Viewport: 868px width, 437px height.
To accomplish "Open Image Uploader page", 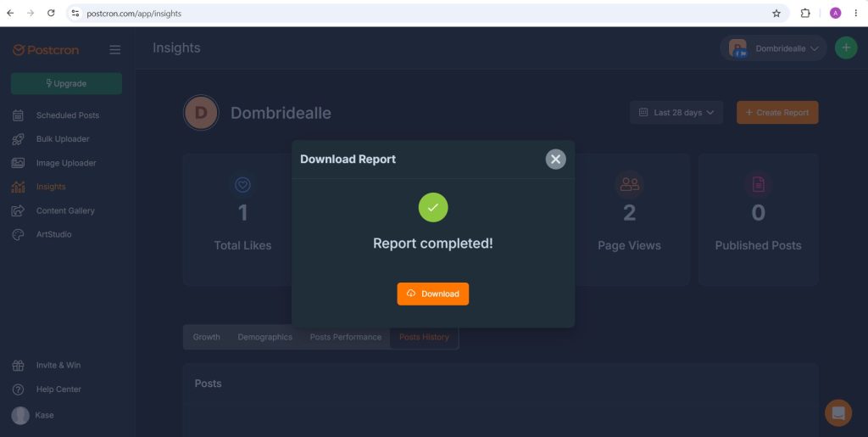I will coord(66,163).
